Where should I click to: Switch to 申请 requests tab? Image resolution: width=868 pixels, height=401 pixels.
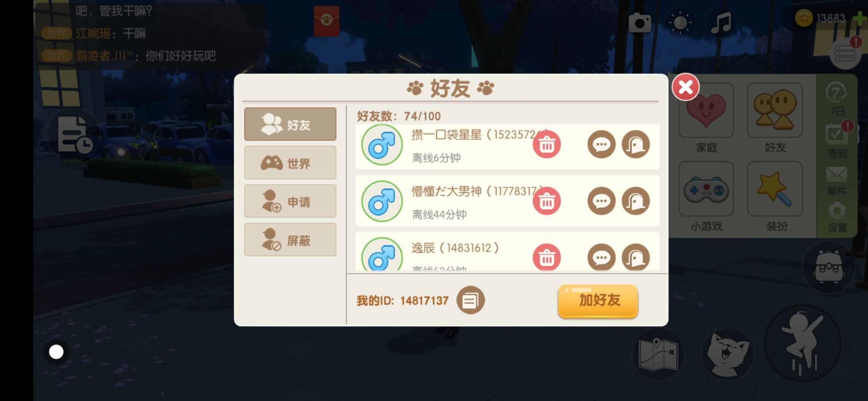[x=290, y=201]
